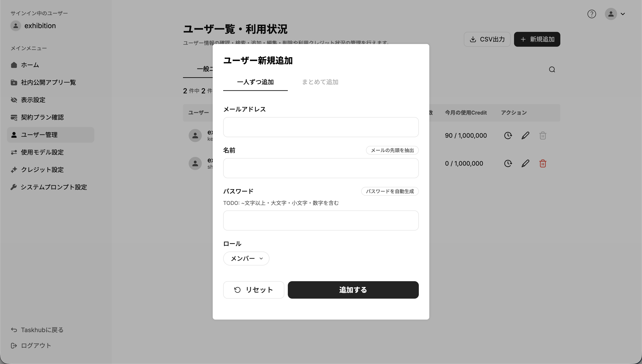Viewport: 642px width, 364px height.
Task: Click パスワードを自動生成 button
Action: tap(390, 191)
